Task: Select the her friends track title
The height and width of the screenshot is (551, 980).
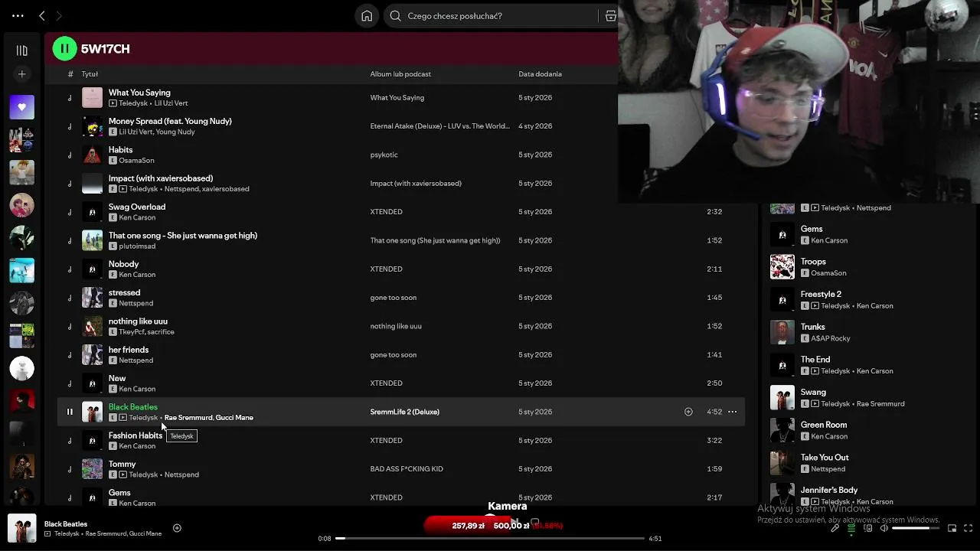Action: (x=129, y=350)
